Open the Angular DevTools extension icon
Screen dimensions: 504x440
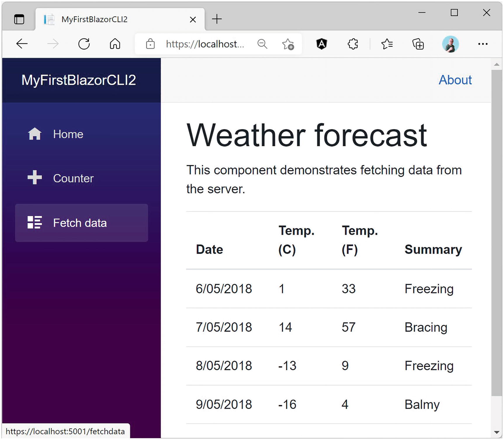click(x=321, y=44)
